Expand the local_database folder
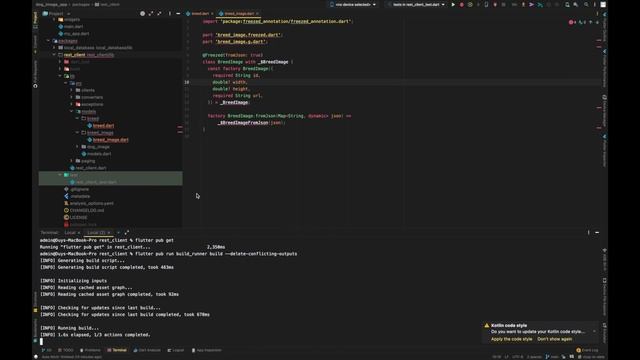This screenshot has width=640, height=360. (x=54, y=48)
